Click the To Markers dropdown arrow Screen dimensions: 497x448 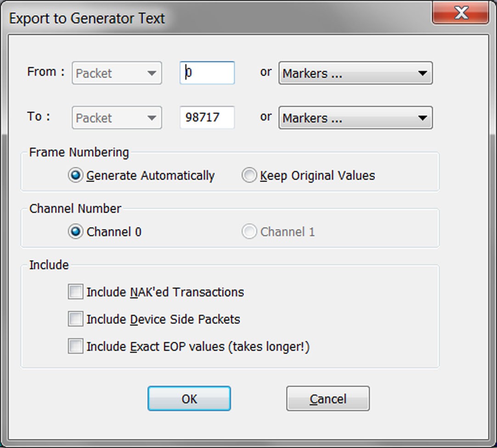(423, 118)
